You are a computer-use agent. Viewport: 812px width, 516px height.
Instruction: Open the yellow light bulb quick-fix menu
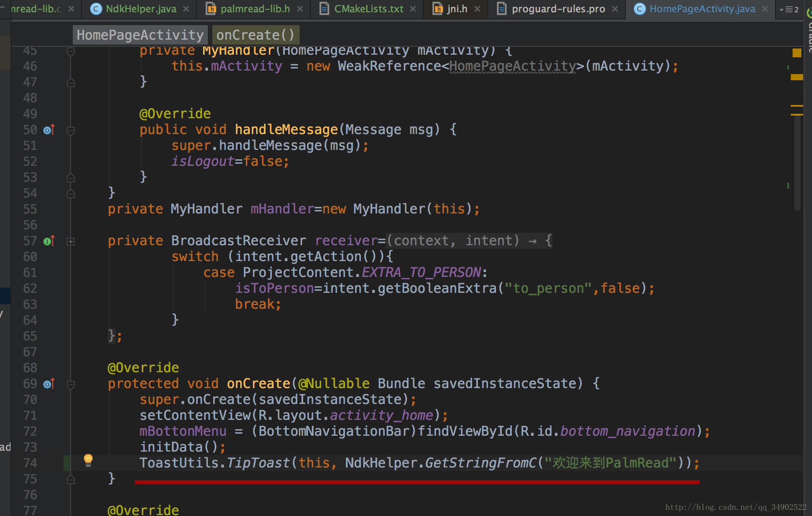click(x=88, y=460)
